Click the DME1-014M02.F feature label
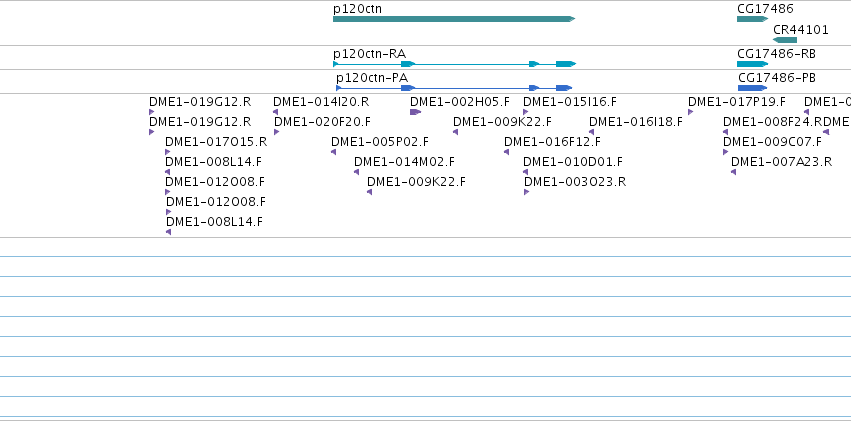Image resolution: width=851 pixels, height=421 pixels. coord(404,162)
